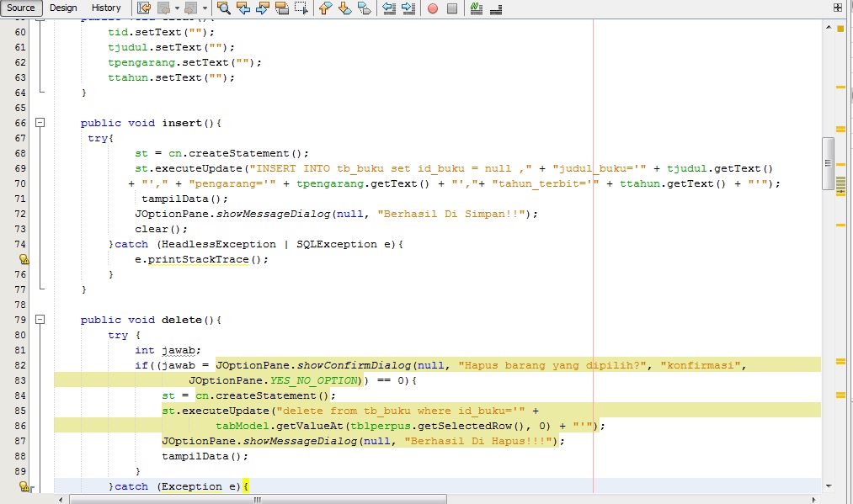The width and height of the screenshot is (853, 504).
Task: Open Find Selection with the magnifier icon
Action: 223,8
